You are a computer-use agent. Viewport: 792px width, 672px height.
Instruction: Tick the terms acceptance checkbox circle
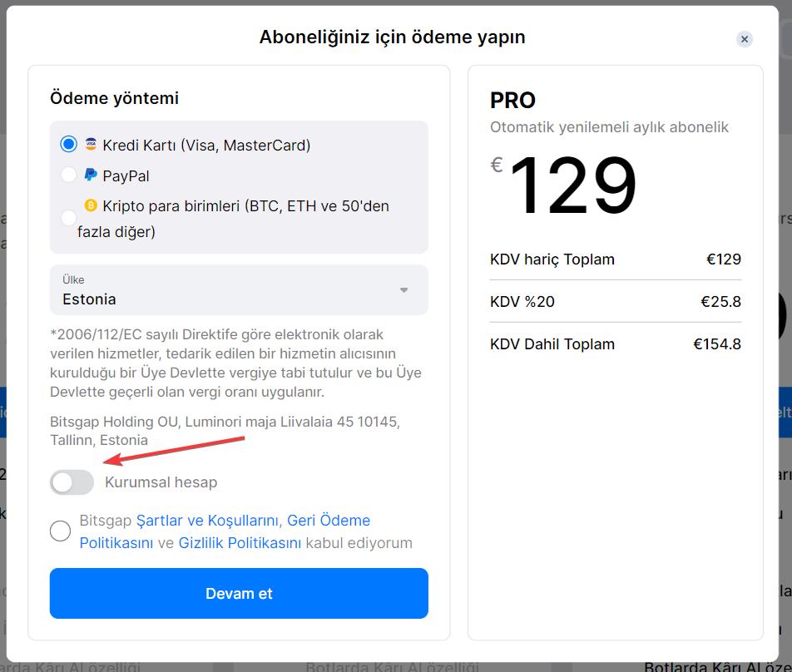coord(60,531)
